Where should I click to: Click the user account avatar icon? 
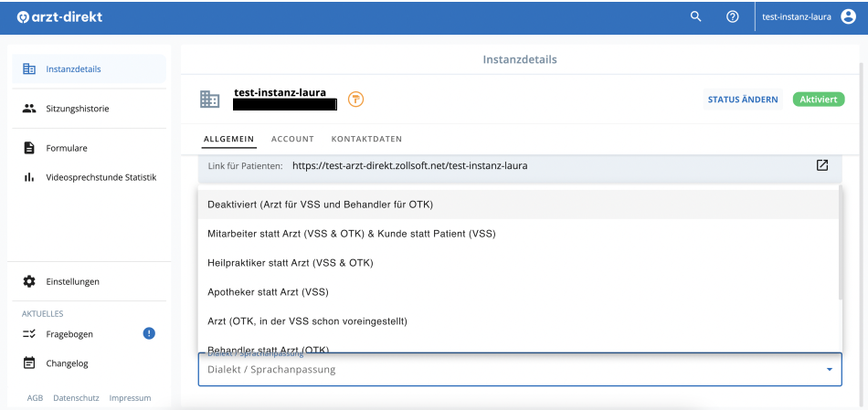(x=848, y=16)
